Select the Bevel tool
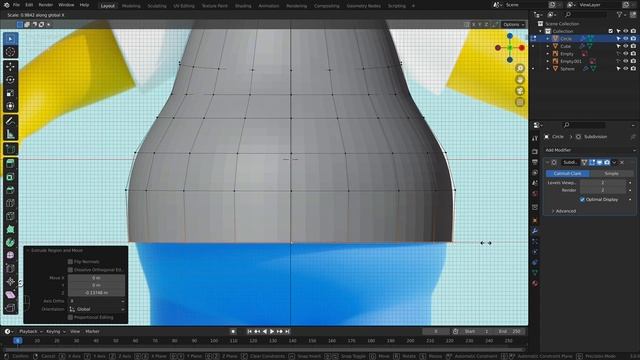This screenshot has width=640, height=360. pos(10,190)
